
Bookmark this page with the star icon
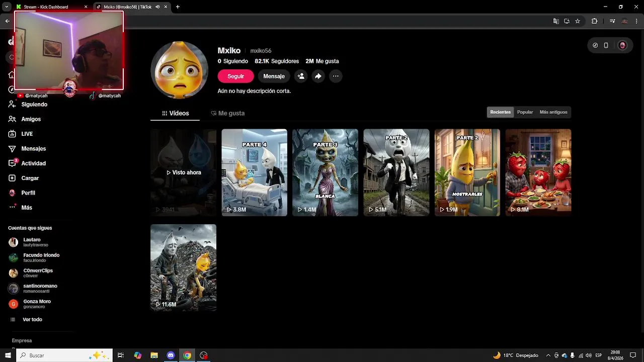tap(578, 21)
